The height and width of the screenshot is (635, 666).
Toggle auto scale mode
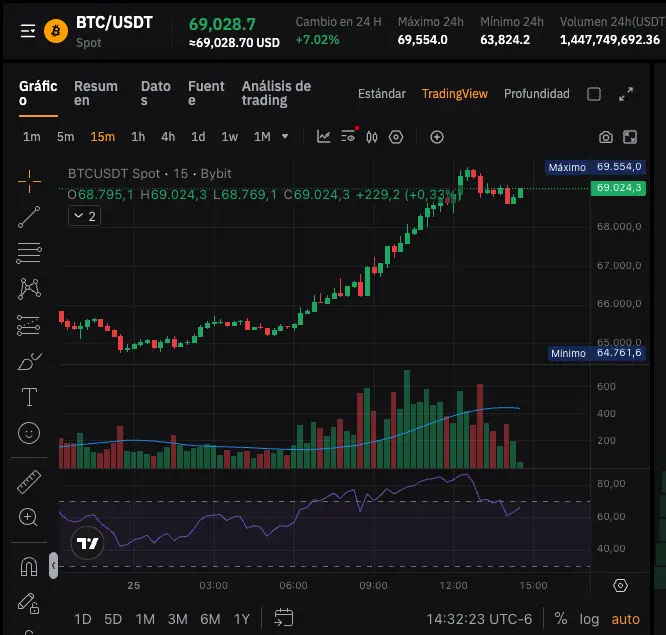tap(625, 619)
